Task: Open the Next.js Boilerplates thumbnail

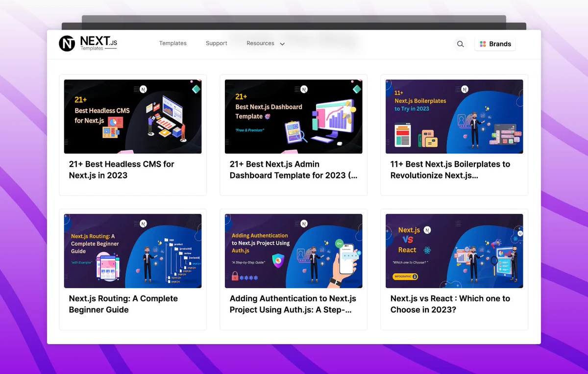Action: (454, 117)
